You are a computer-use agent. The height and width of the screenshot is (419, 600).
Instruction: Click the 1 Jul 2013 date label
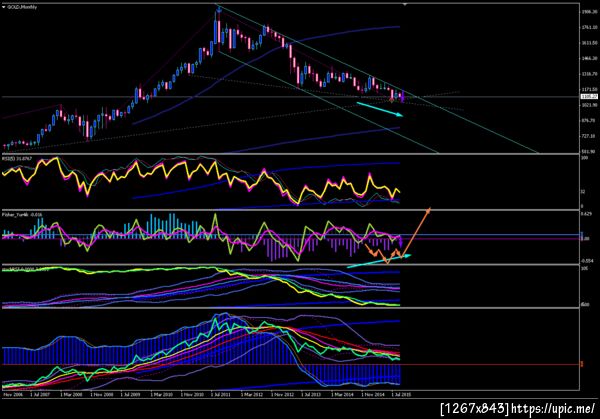(311, 394)
